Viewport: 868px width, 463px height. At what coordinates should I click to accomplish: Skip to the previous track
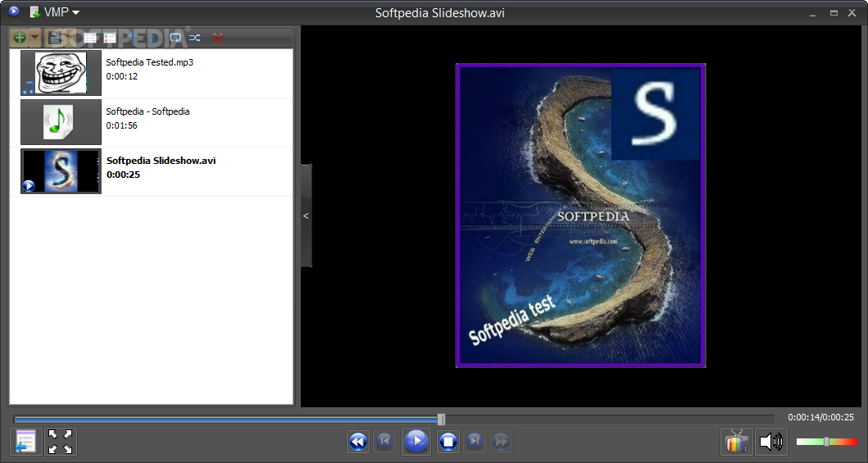384,442
